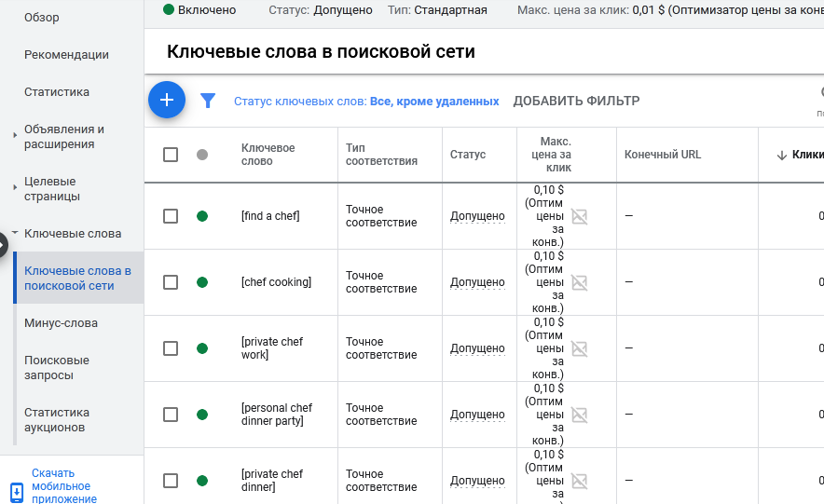Screen dimensions: 824x504
Task: Click the [find a chef] keyword cell
Action: [x=270, y=216]
